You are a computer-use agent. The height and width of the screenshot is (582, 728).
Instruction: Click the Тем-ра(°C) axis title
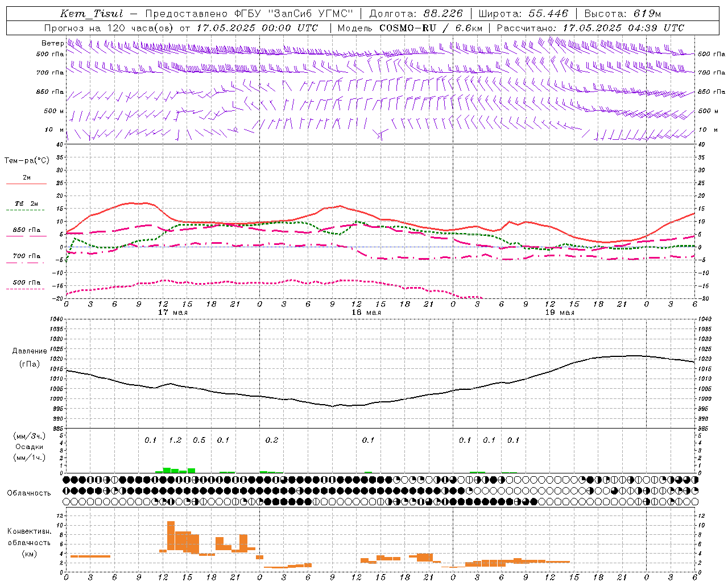tap(27, 161)
